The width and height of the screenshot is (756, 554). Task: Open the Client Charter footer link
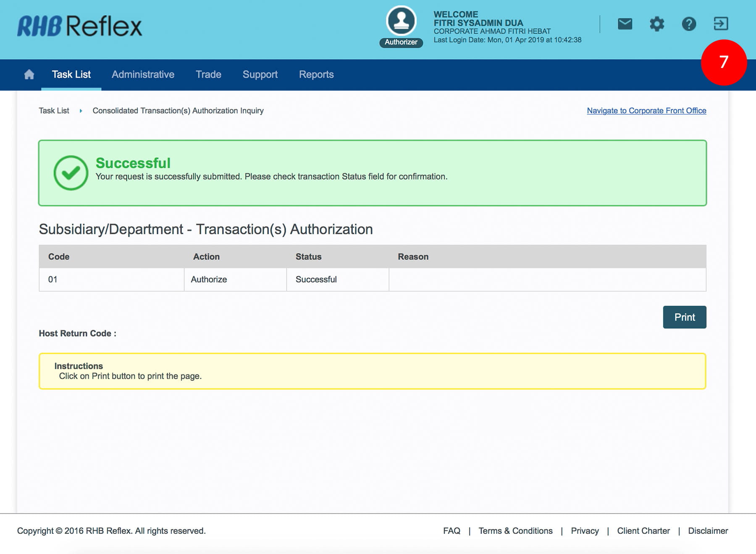643,531
